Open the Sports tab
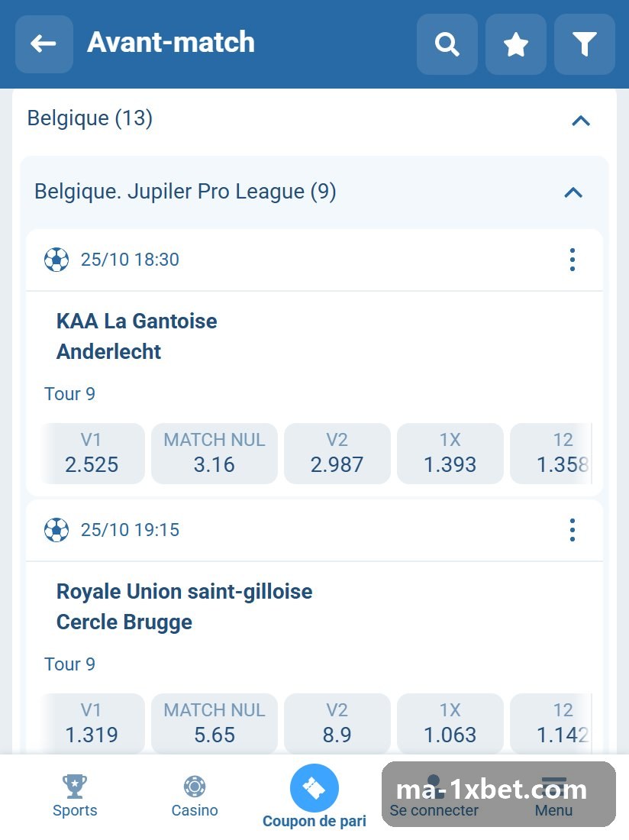The image size is (629, 840). click(x=75, y=796)
